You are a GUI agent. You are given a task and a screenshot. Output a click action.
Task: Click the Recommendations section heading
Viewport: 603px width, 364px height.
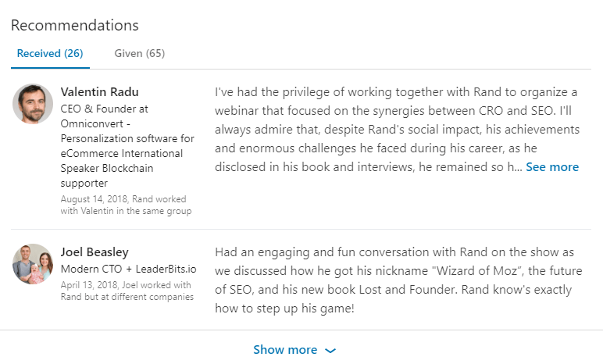pos(75,26)
